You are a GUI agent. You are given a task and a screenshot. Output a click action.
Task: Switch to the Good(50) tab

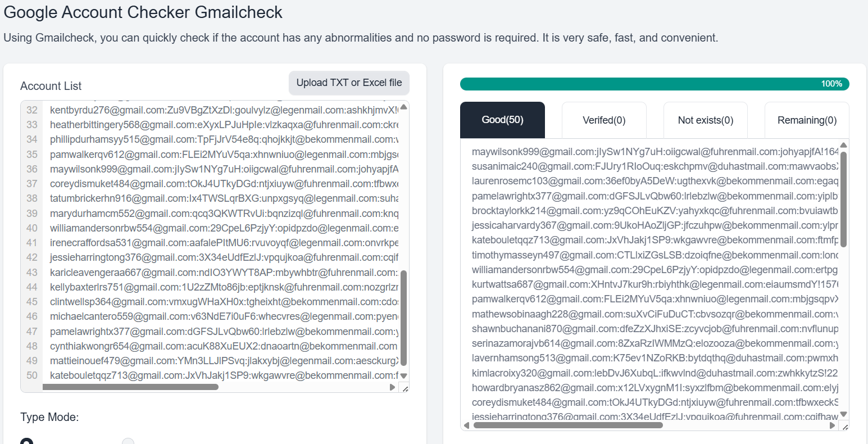(502, 120)
